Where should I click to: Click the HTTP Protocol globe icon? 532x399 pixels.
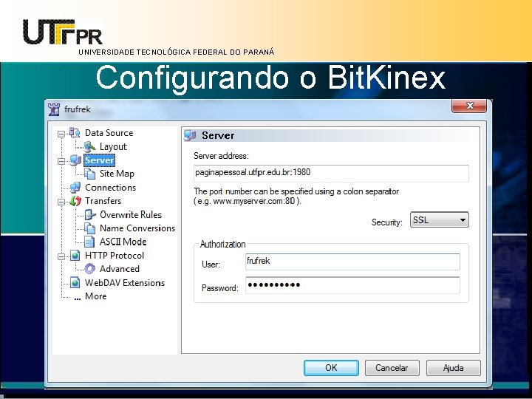point(75,255)
